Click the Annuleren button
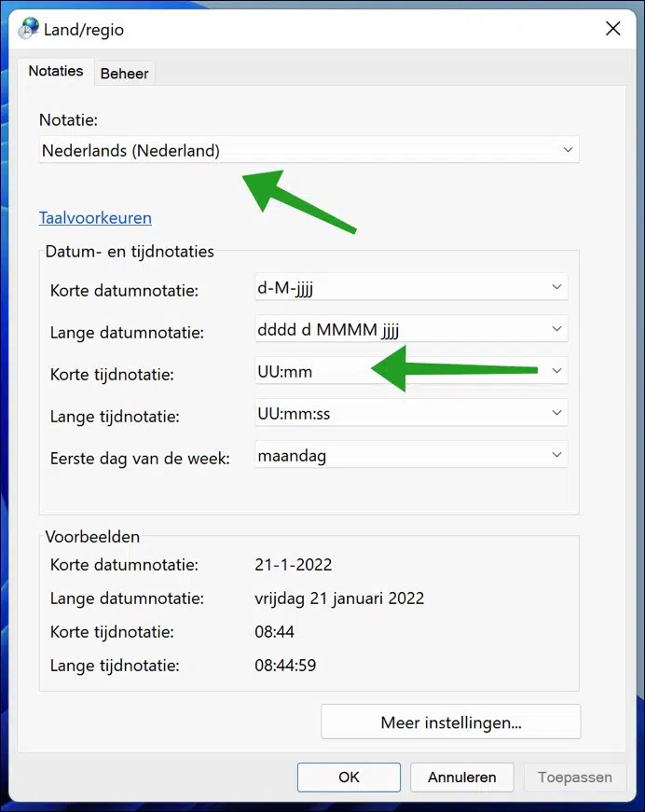 point(461,777)
